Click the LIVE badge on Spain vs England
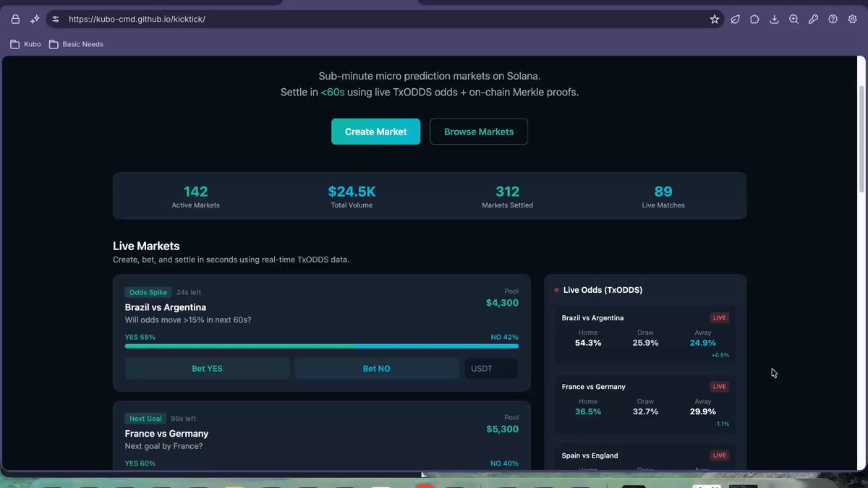 719,455
